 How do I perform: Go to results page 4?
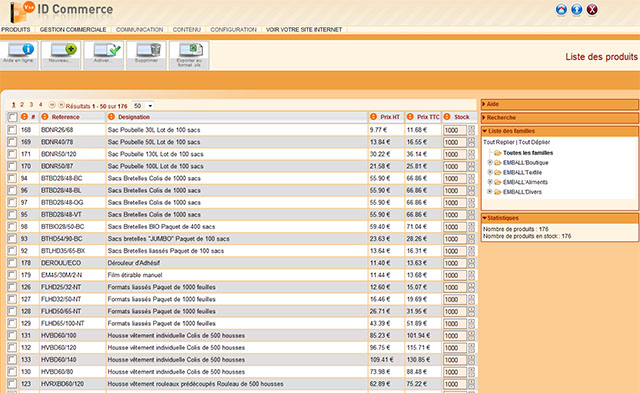pyautogui.click(x=40, y=105)
